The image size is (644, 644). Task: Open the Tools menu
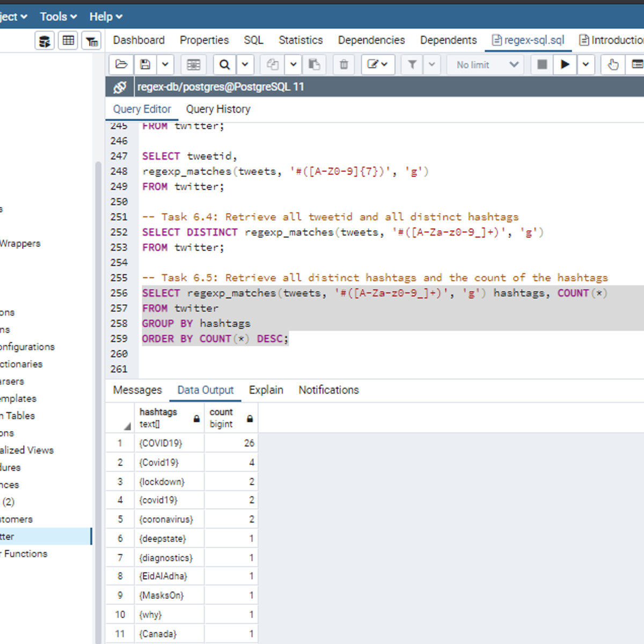[58, 17]
